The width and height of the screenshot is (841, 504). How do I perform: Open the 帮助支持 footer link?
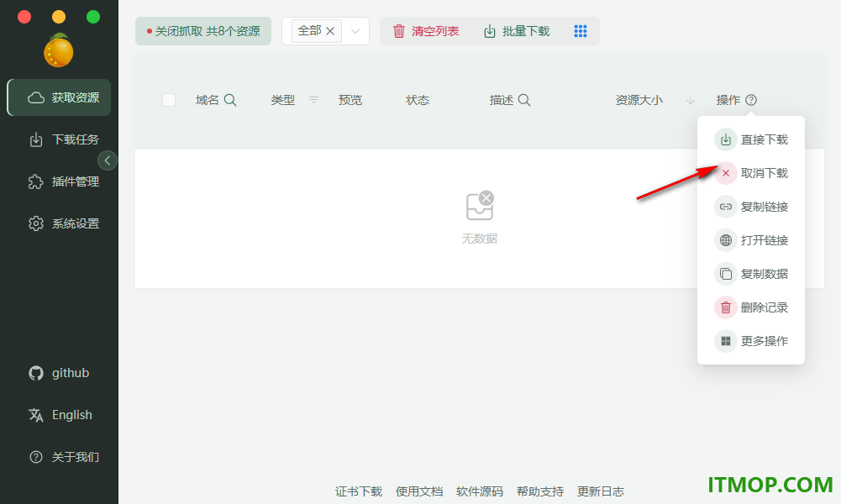pos(540,491)
